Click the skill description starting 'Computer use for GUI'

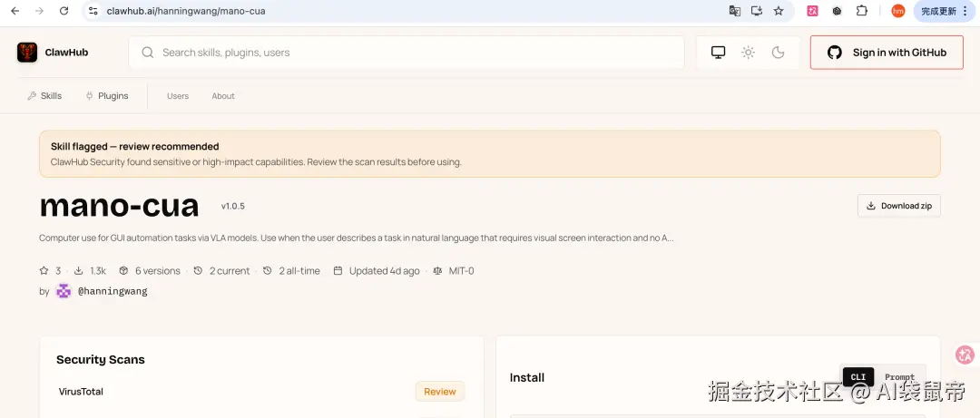tap(357, 238)
